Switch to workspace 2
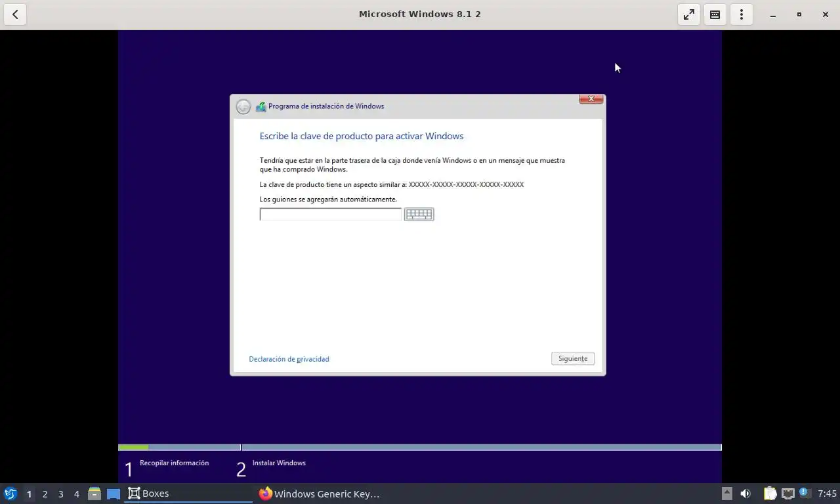This screenshot has height=504, width=840. coord(45,493)
